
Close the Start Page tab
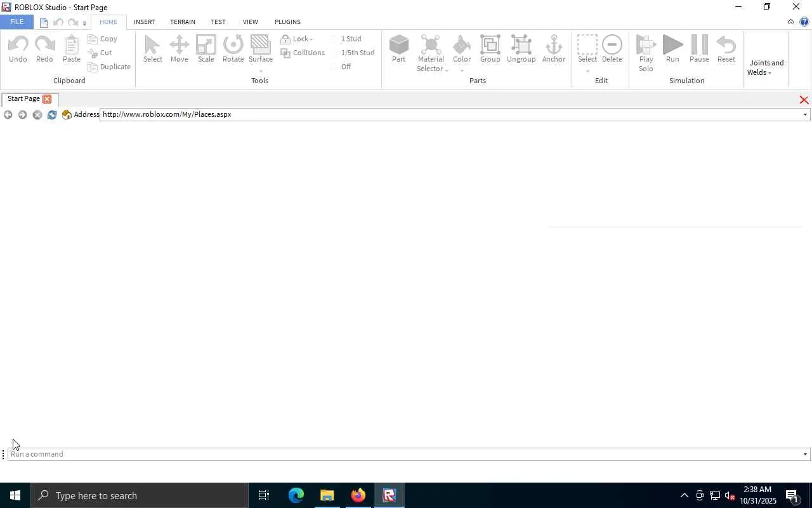pyautogui.click(x=47, y=99)
